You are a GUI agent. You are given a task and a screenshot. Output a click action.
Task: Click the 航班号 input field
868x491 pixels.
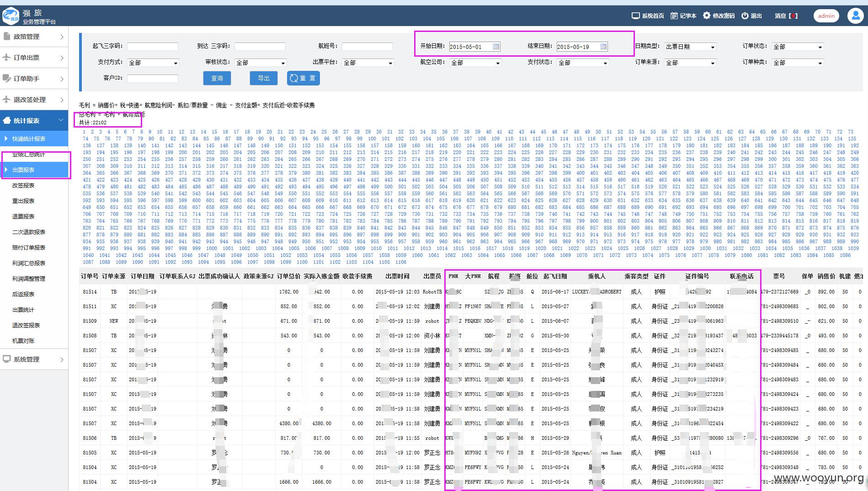point(367,47)
